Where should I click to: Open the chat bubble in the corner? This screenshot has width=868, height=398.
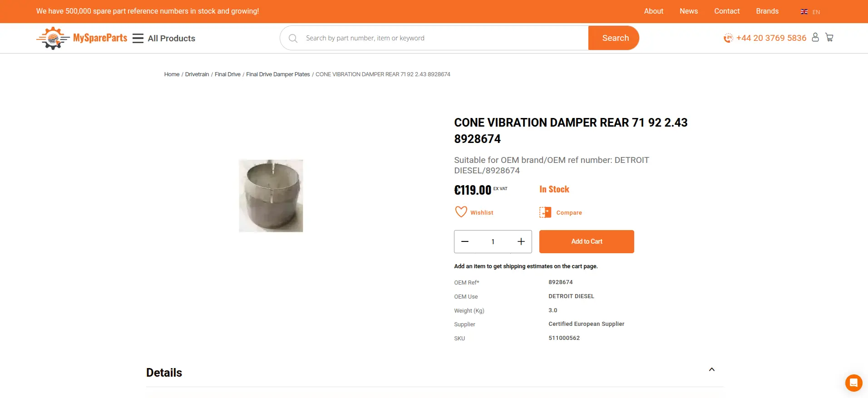[853, 383]
